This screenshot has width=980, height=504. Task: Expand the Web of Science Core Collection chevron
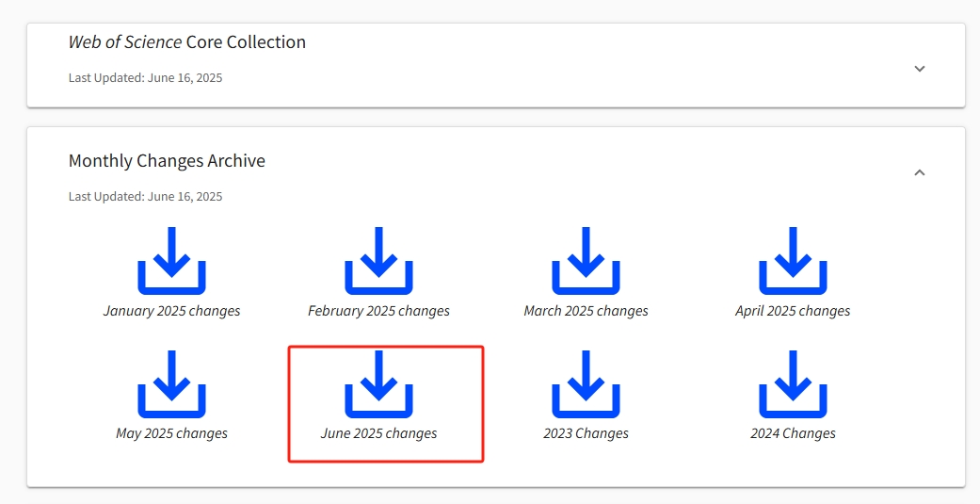coord(920,69)
